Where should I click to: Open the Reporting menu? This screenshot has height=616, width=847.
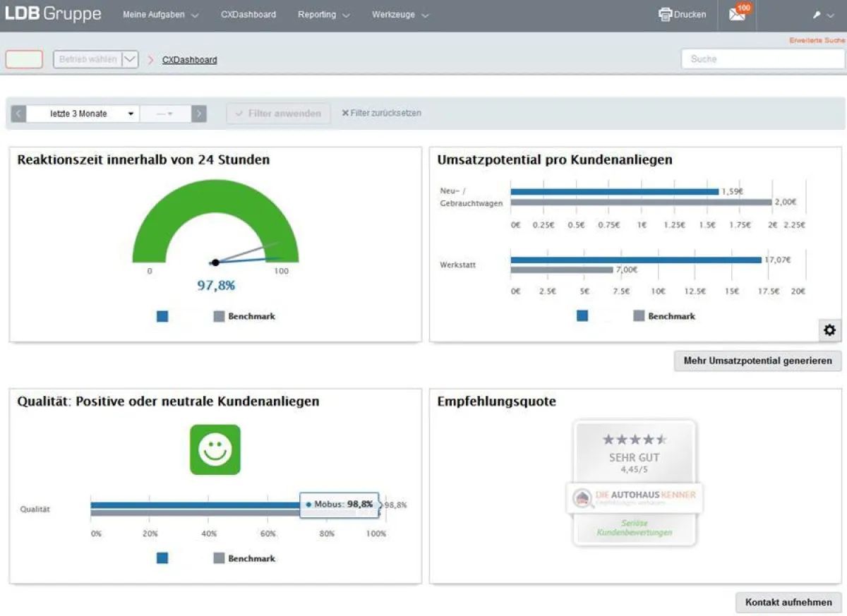(x=323, y=15)
